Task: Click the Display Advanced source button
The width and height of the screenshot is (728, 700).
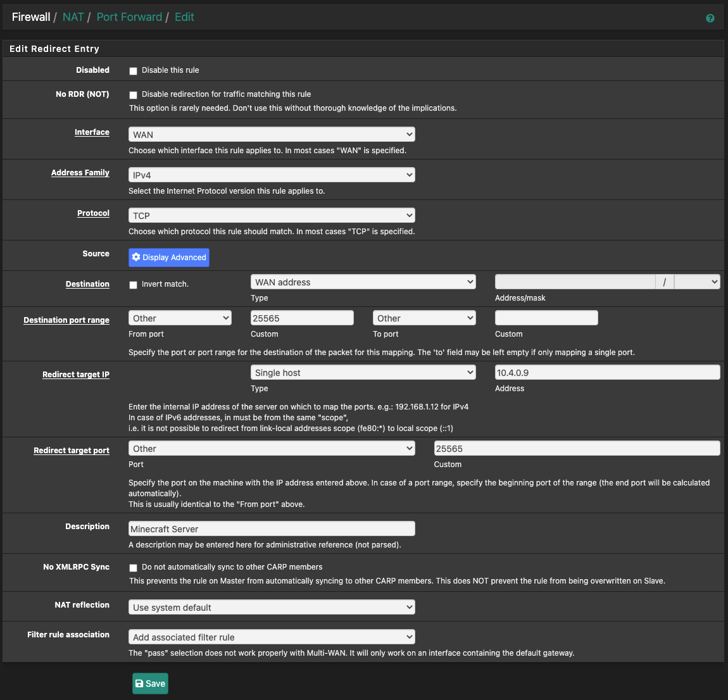Action: (x=169, y=257)
